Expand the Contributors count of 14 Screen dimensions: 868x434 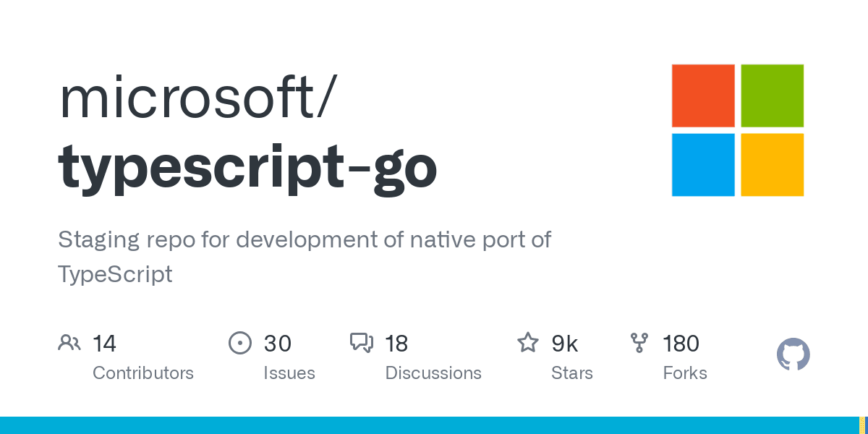(105, 343)
